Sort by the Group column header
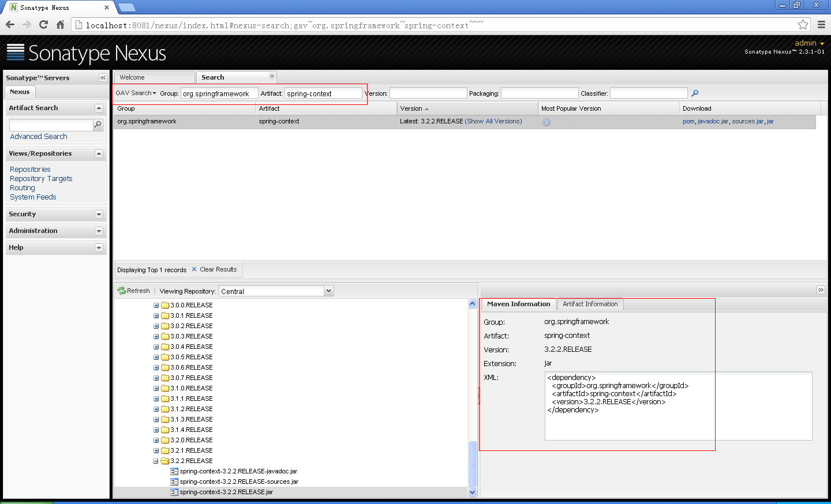The width and height of the screenshot is (831, 504). tap(185, 108)
